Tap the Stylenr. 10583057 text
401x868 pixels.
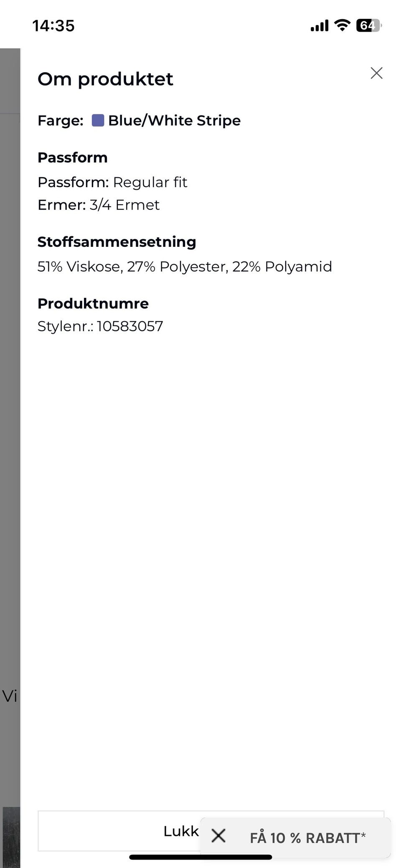[x=100, y=326]
